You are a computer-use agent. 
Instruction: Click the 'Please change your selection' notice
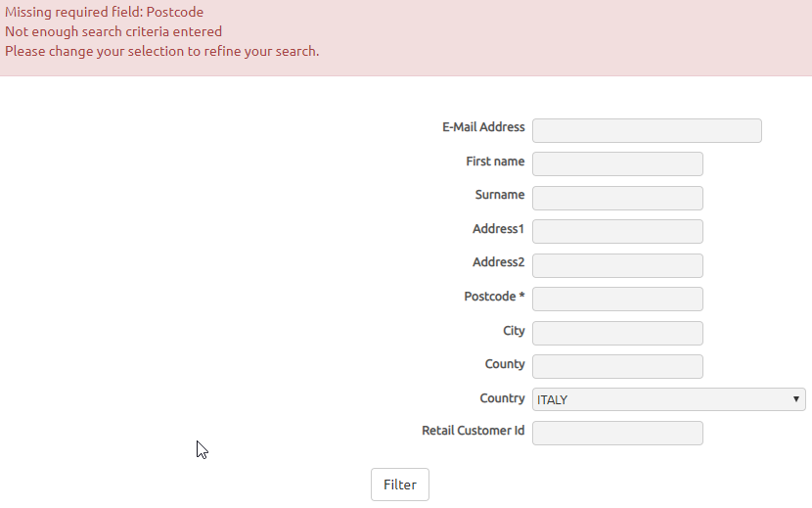(x=162, y=51)
